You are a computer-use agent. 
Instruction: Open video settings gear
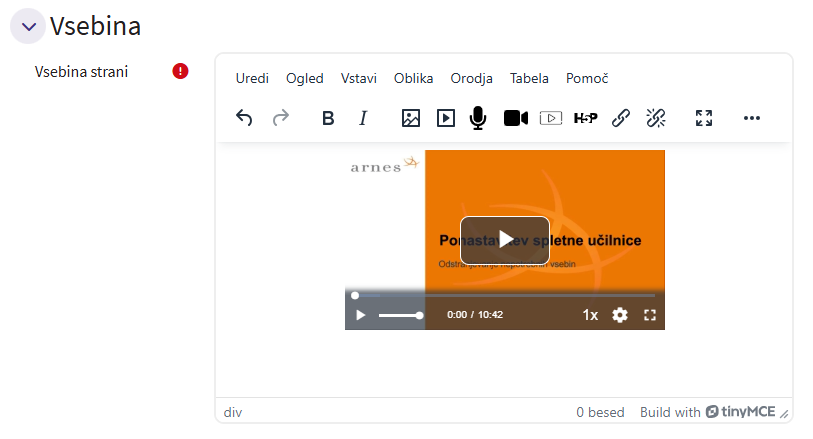pyautogui.click(x=620, y=315)
